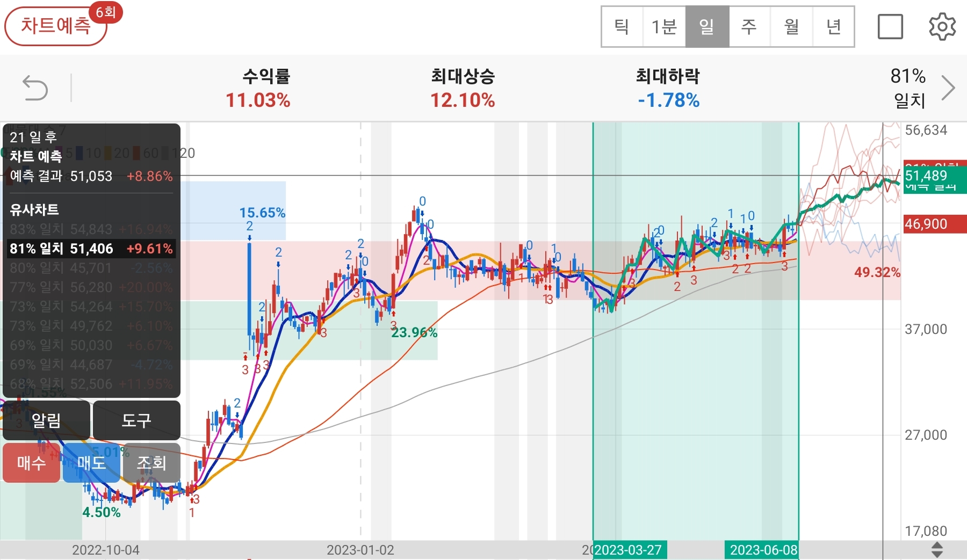Viewport: 967px width, 560px height.
Task: Select the 77% 일치 56,280 similar chart
Action: point(91,287)
